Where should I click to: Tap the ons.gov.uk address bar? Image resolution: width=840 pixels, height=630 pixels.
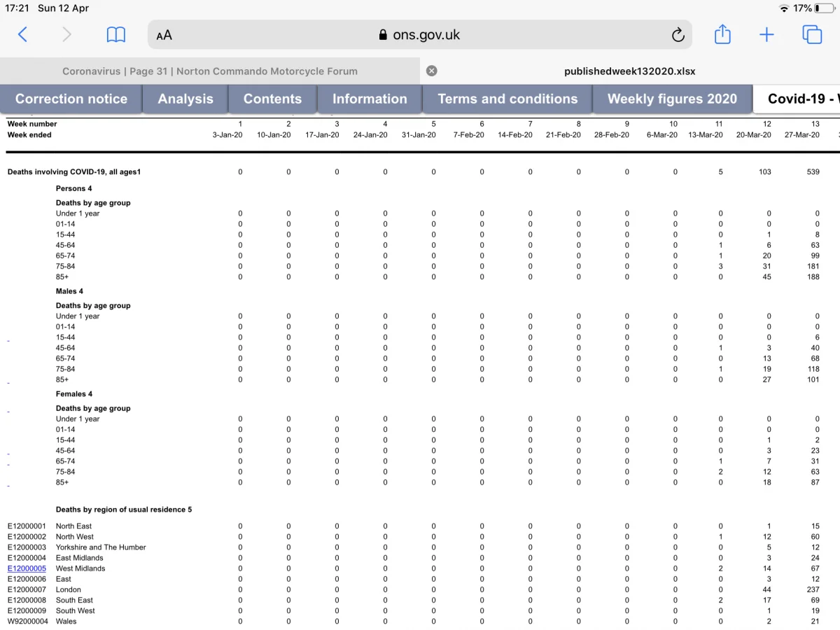point(420,35)
